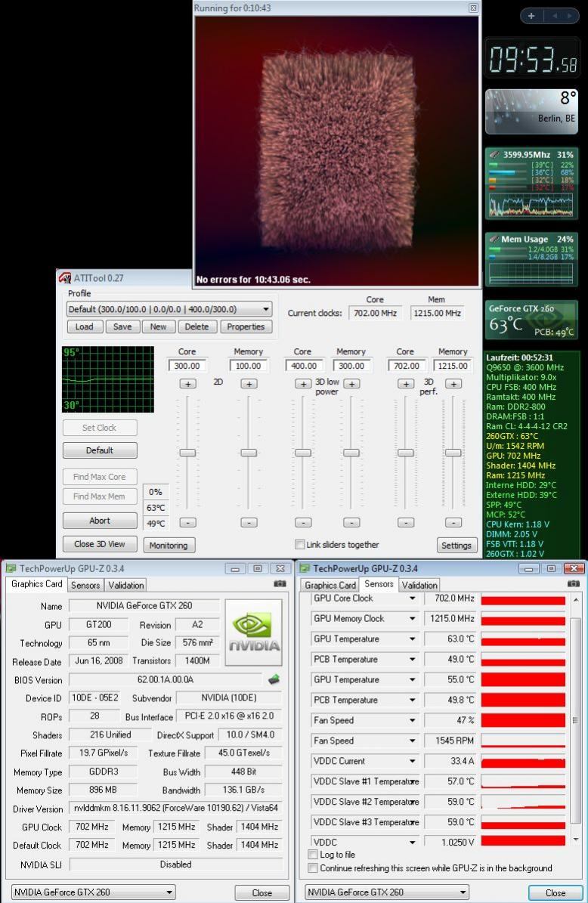Screen dimensions: 588x903
Task: Open ATITool Settings
Action: 456,546
